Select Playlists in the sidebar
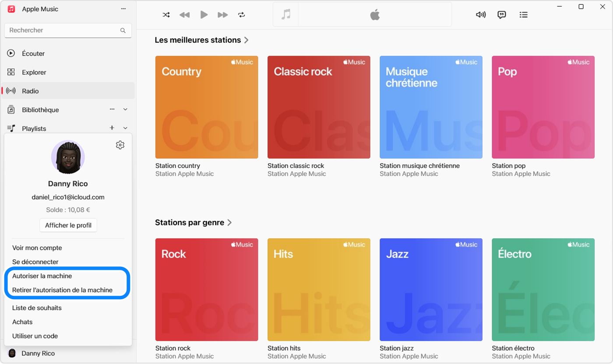613x364 pixels. [34, 129]
